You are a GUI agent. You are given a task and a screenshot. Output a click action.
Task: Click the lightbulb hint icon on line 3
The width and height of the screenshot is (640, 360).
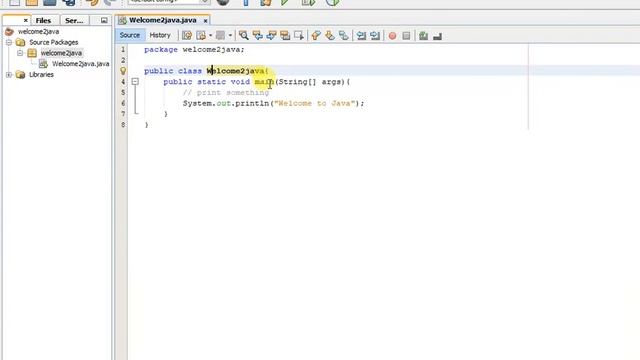[x=123, y=71]
